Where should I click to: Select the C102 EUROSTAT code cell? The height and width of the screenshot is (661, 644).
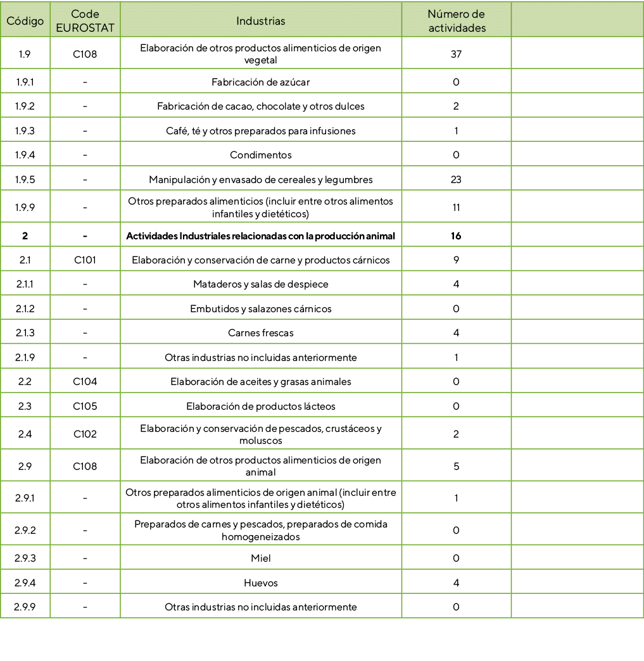point(85,434)
